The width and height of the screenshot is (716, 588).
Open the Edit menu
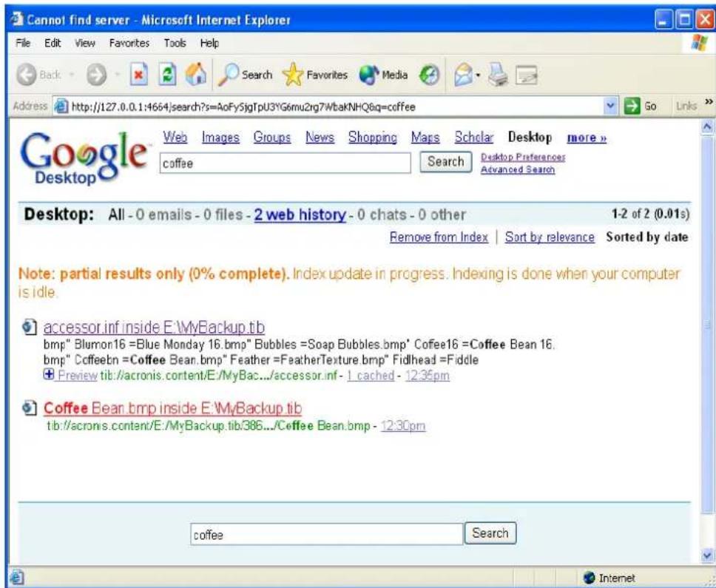tap(51, 44)
